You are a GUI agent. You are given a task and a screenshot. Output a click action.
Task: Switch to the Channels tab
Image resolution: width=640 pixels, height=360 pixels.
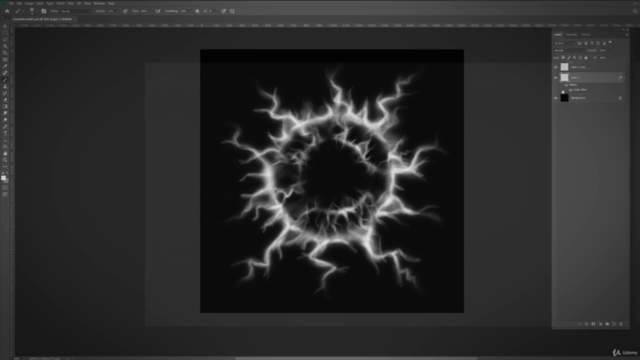coord(571,35)
